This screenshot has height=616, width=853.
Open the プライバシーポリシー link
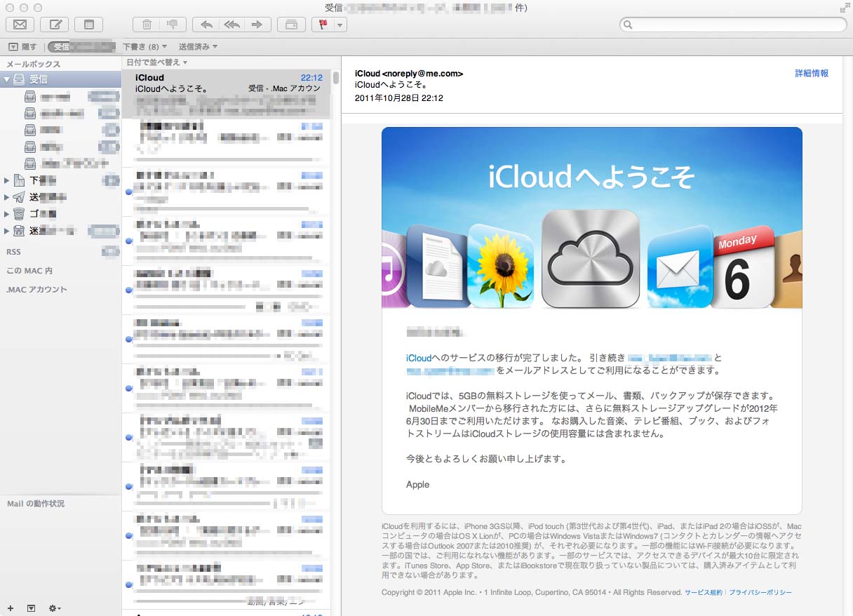pyautogui.click(x=760, y=592)
